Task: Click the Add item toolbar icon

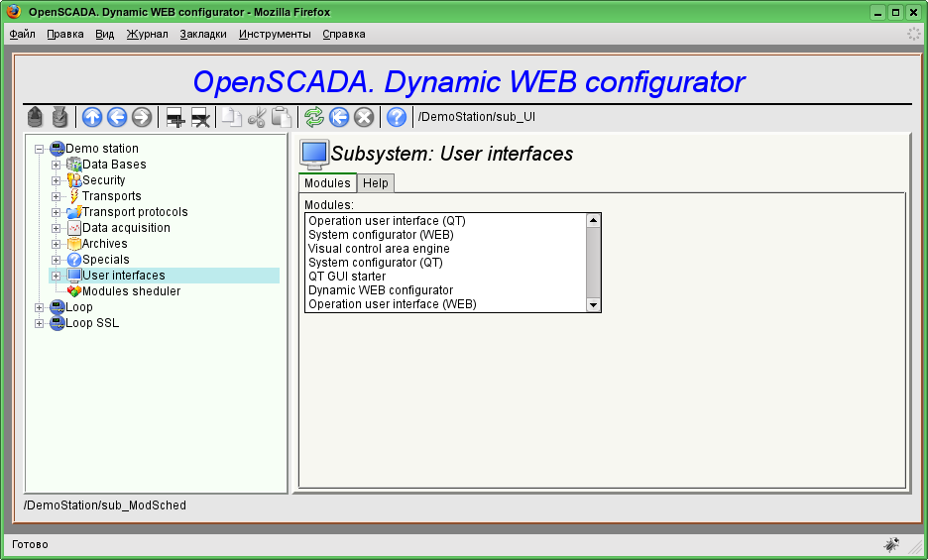Action: (175, 117)
